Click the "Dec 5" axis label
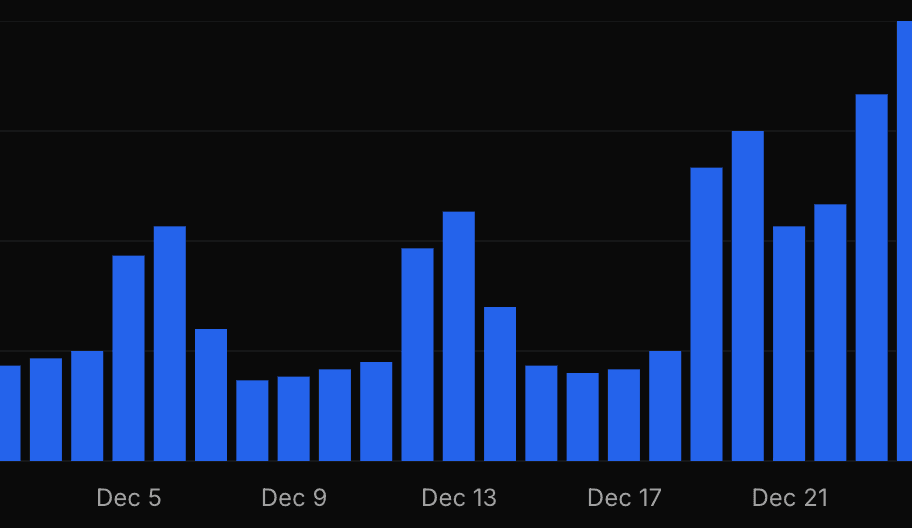Image resolution: width=912 pixels, height=528 pixels. pyautogui.click(x=128, y=498)
